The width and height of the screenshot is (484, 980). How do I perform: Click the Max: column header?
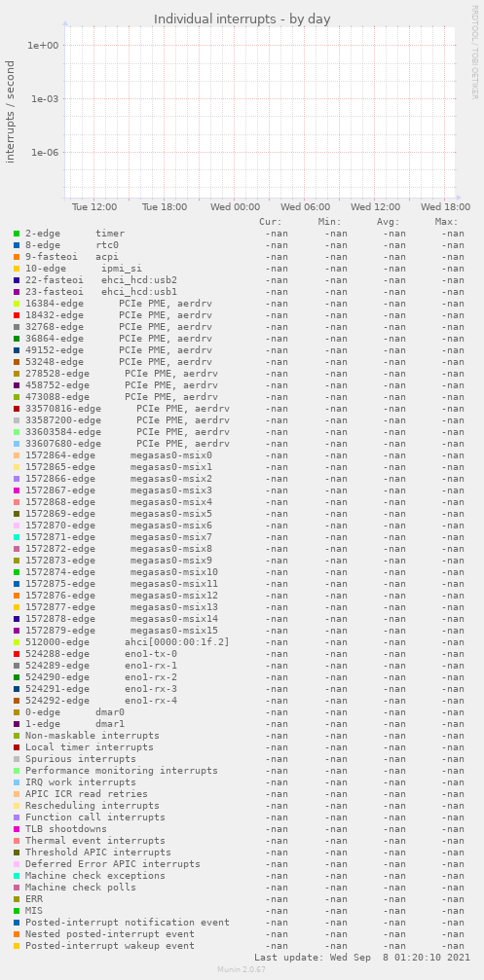point(446,222)
